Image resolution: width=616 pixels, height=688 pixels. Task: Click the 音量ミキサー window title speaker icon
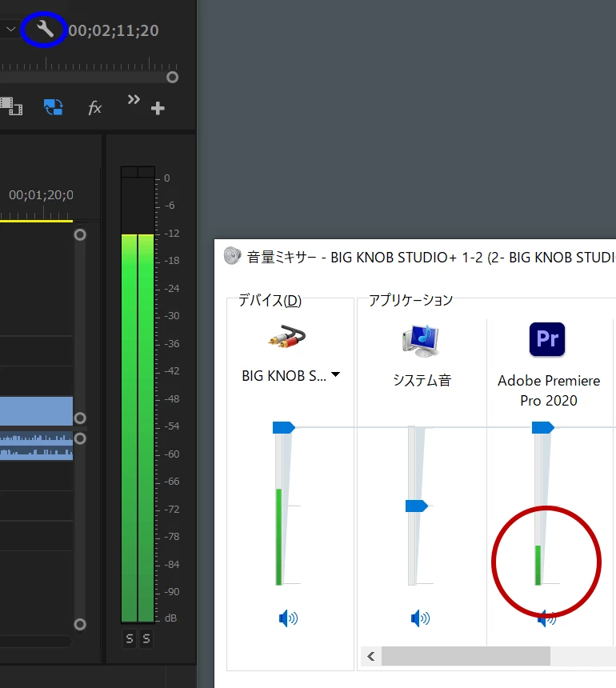(x=232, y=256)
